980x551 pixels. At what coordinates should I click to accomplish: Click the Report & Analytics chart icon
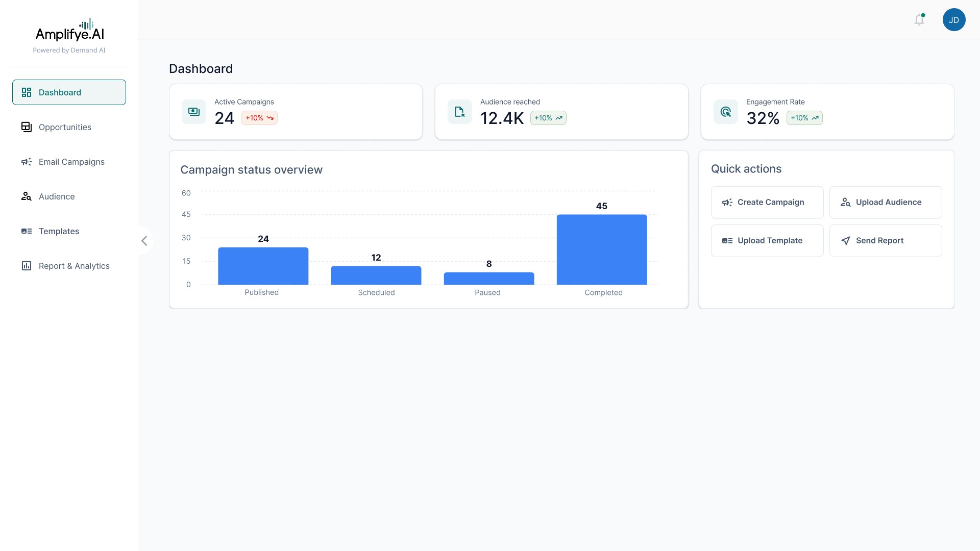coord(27,266)
